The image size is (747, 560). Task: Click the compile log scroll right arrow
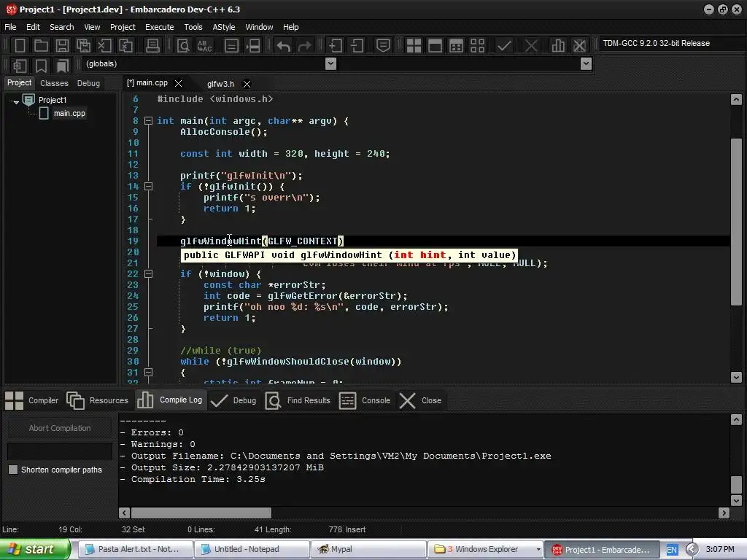point(724,513)
